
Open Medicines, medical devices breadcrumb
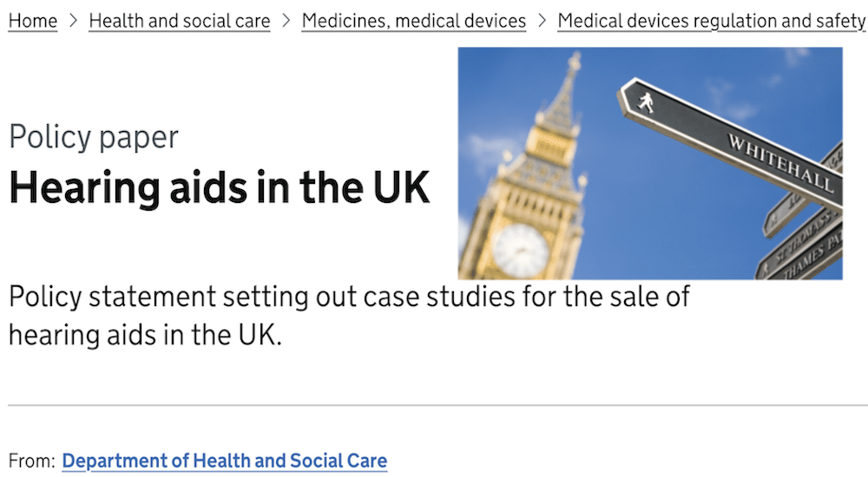click(x=413, y=21)
